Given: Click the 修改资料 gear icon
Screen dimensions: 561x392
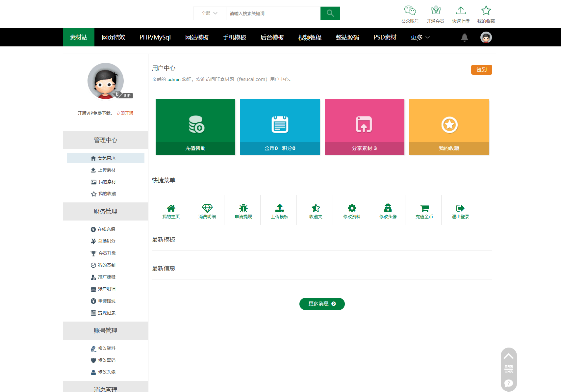Looking at the screenshot, I should (351, 208).
